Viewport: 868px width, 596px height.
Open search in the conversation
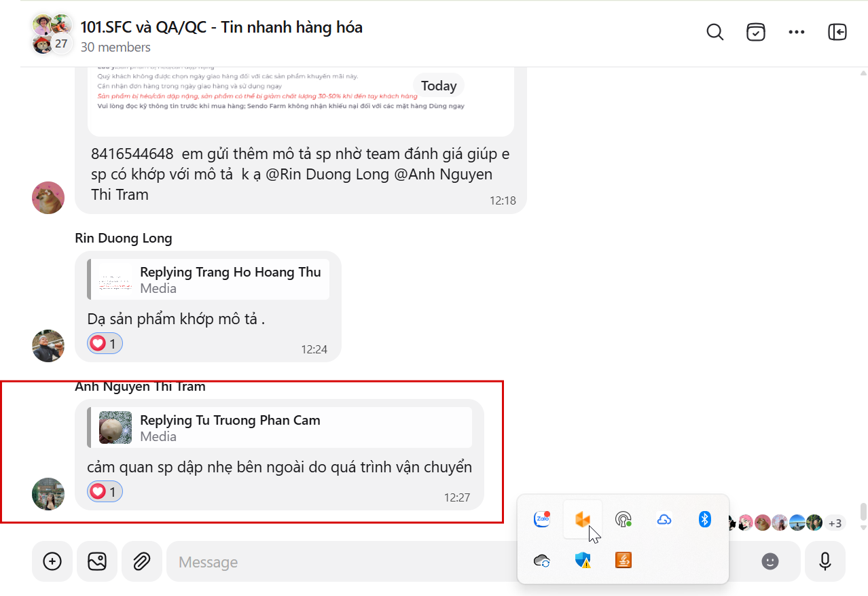coord(715,32)
